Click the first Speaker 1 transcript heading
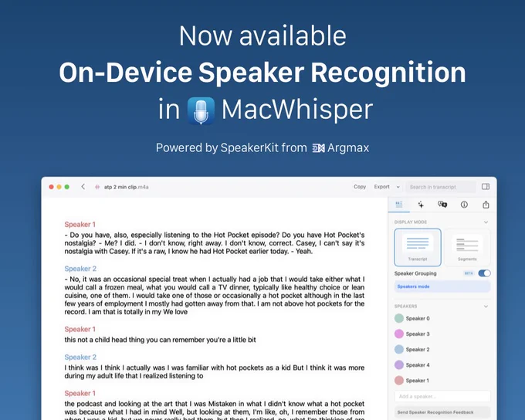This screenshot has height=420, width=525. 80,225
